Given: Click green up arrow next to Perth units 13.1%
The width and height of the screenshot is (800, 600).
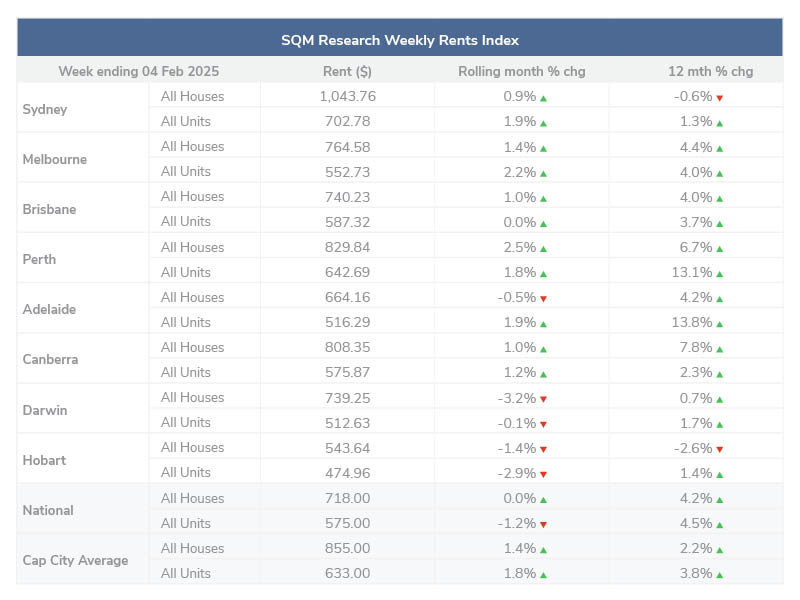Looking at the screenshot, I should [x=719, y=273].
